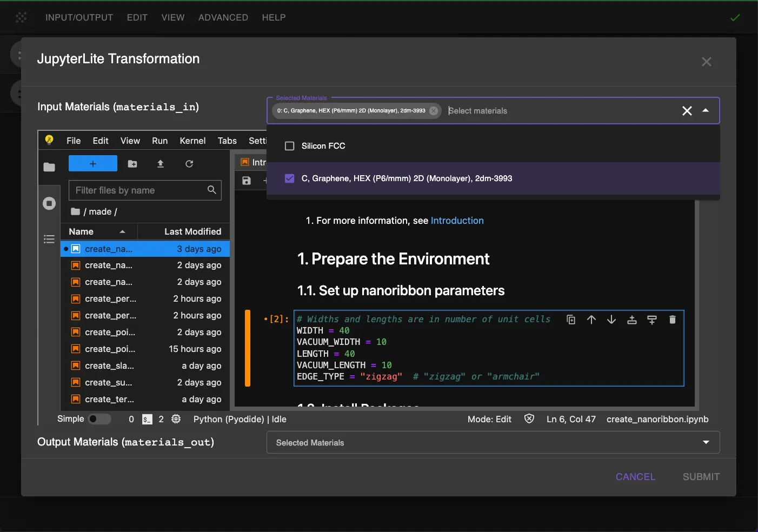
Task: Save the notebook with the disk icon
Action: point(247,181)
